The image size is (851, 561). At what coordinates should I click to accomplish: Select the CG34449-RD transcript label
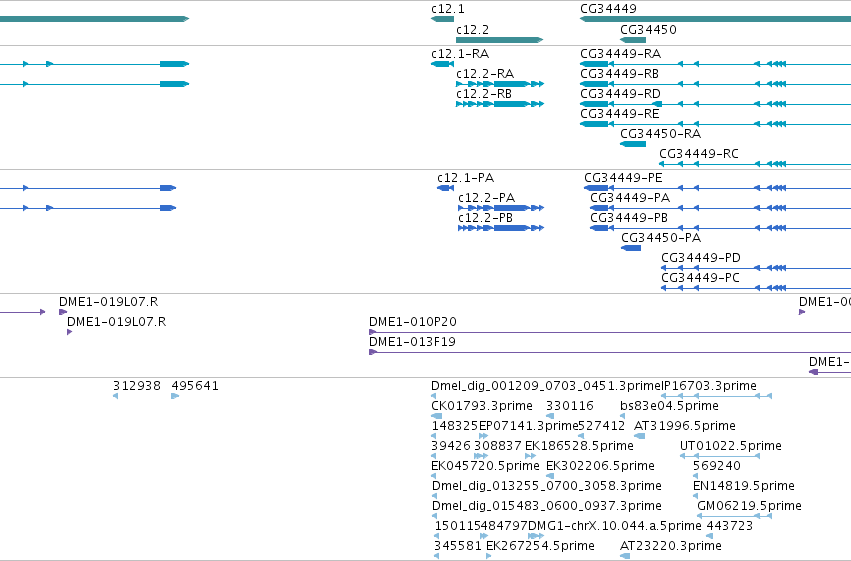tap(620, 94)
